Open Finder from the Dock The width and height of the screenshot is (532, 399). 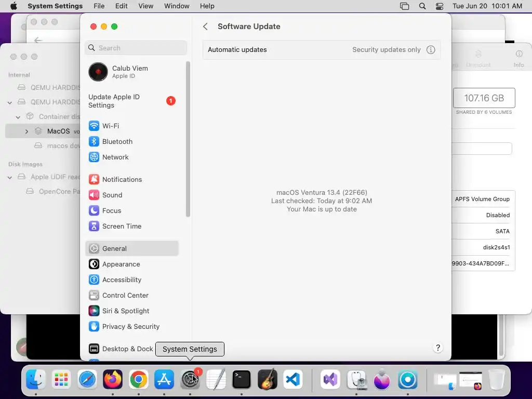(x=36, y=379)
